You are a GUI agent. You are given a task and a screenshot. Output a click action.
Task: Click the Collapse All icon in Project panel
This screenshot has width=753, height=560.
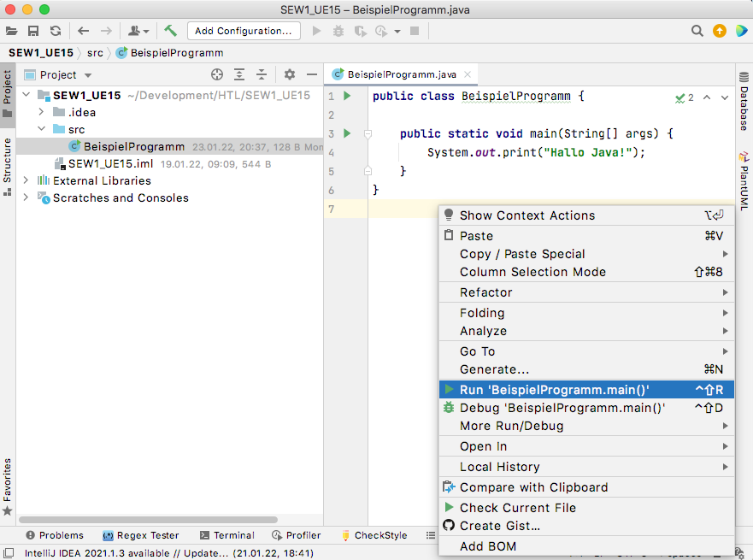pos(262,74)
